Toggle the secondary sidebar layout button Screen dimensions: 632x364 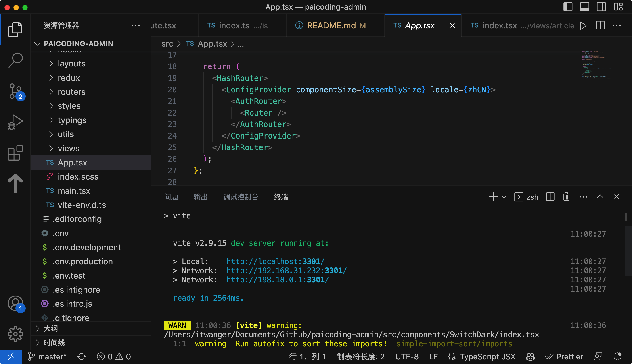tap(601, 7)
